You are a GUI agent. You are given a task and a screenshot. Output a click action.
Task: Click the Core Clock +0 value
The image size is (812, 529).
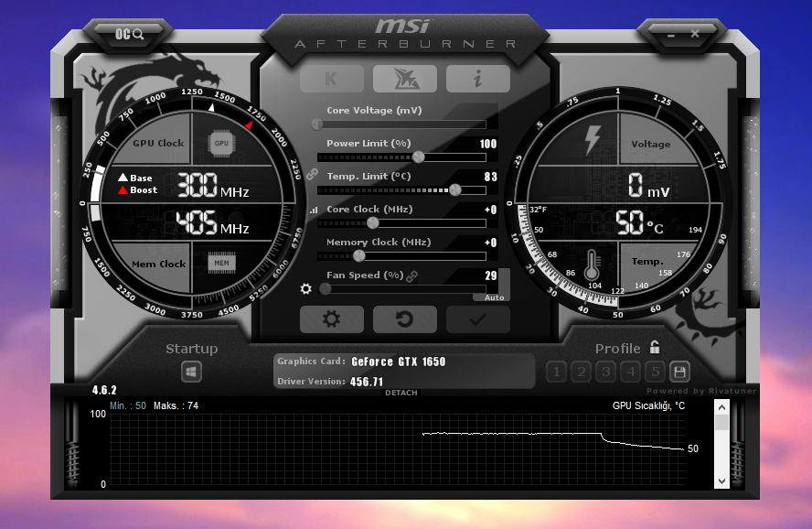(490, 210)
